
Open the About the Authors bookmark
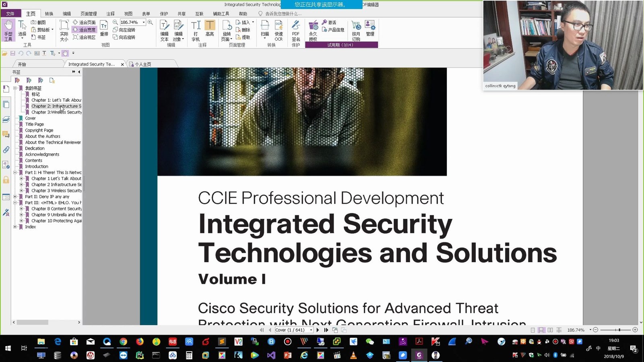[43, 136]
